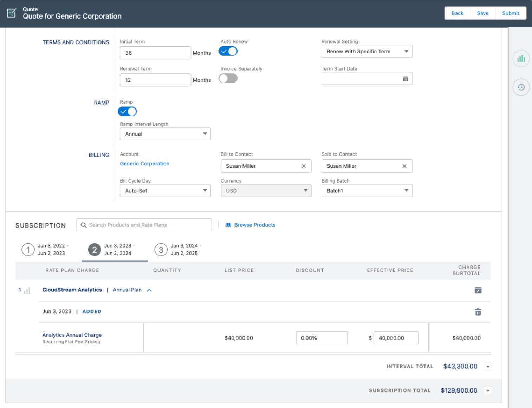The height and width of the screenshot is (408, 532).
Task: Open the Billing Batch dropdown
Action: 367,191
